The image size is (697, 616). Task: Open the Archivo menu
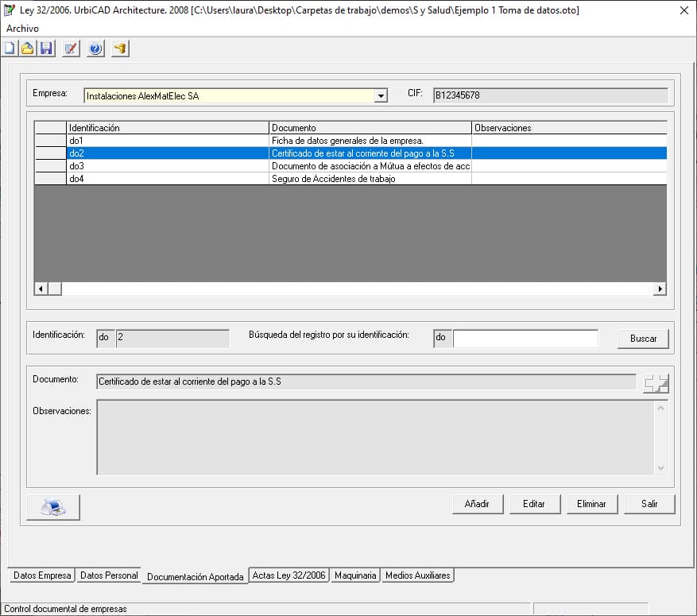pos(22,29)
